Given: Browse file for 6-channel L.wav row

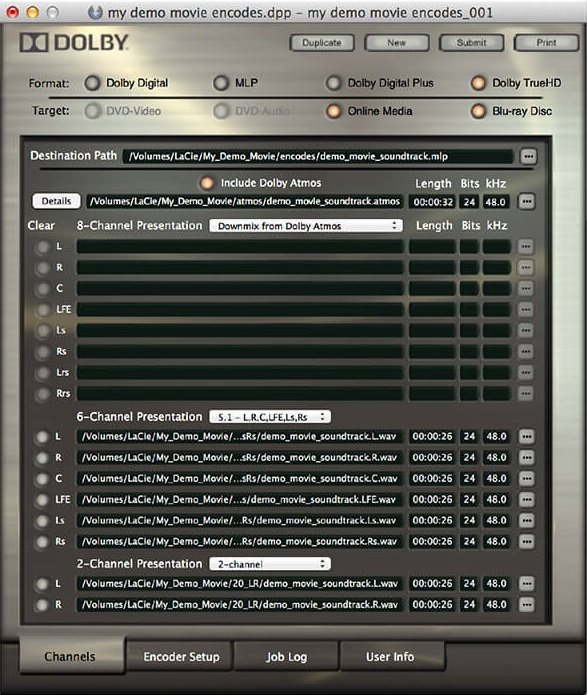Looking at the screenshot, I should (526, 437).
